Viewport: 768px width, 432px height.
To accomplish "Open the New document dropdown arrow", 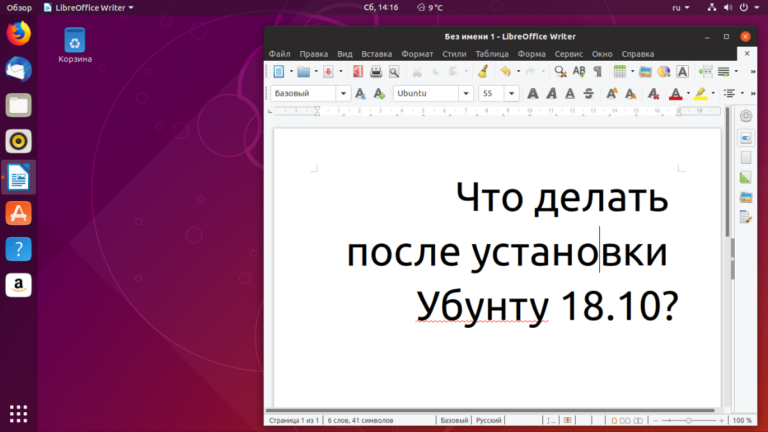I will coord(291,72).
